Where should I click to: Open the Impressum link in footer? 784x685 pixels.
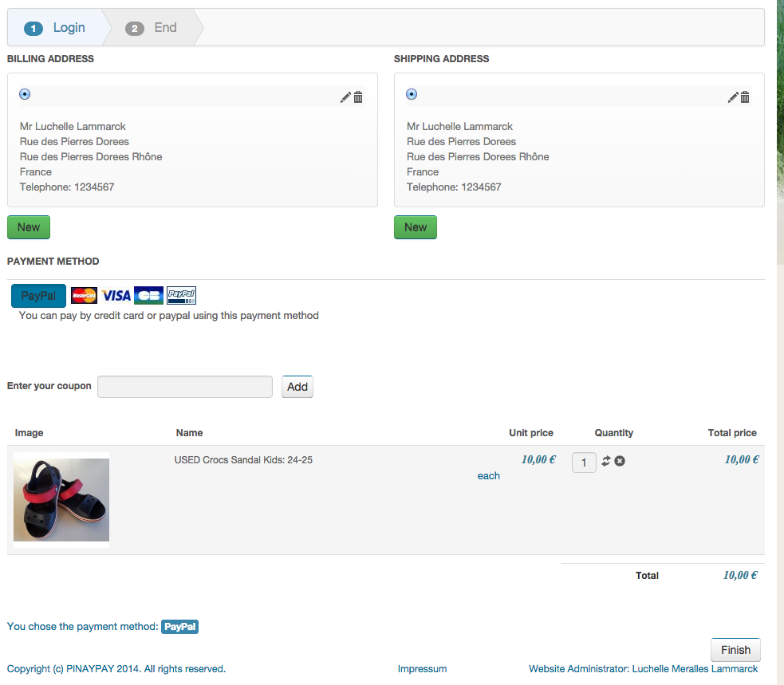click(422, 669)
